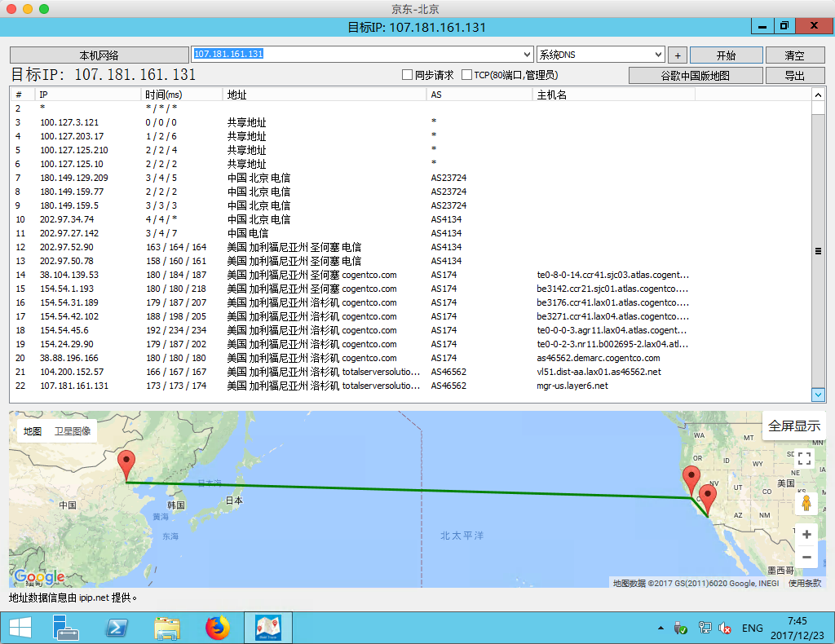Show hidden tray icons arrow
Viewport: 835px width, 644px height.
click(660, 628)
